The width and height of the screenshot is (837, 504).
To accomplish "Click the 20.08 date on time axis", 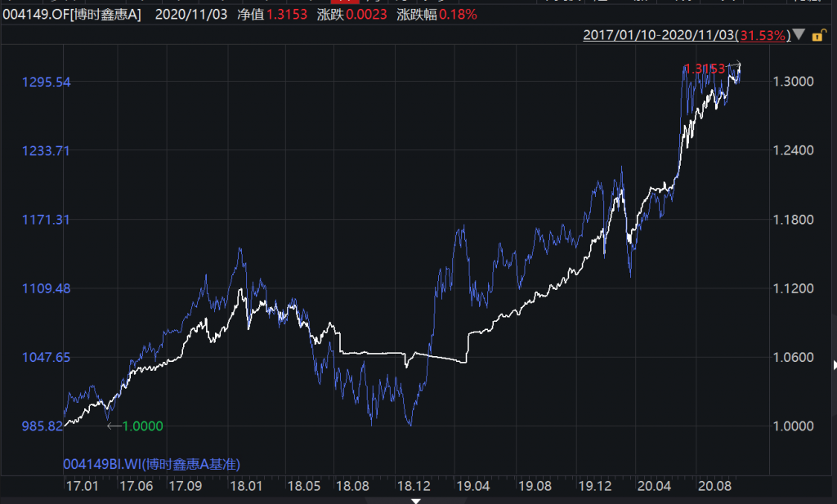I will pyautogui.click(x=713, y=486).
